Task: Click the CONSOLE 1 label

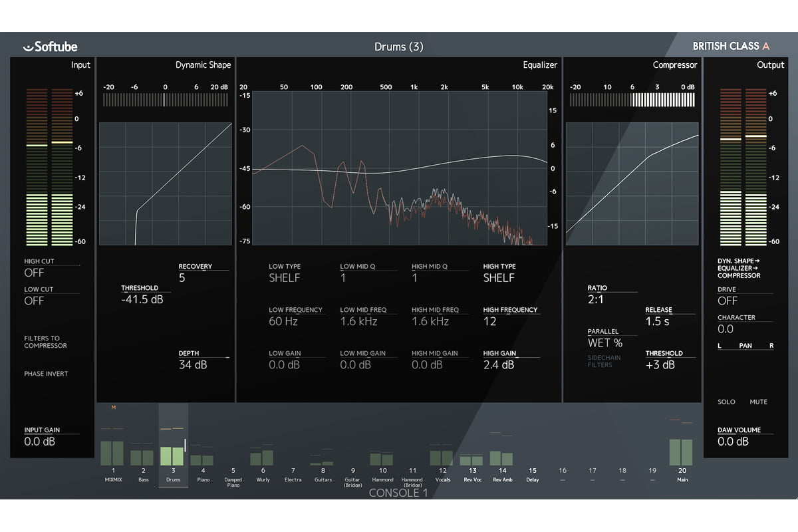Action: [x=399, y=493]
